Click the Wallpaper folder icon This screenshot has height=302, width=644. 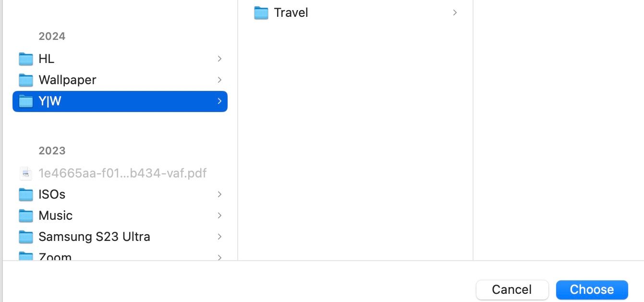tap(25, 80)
